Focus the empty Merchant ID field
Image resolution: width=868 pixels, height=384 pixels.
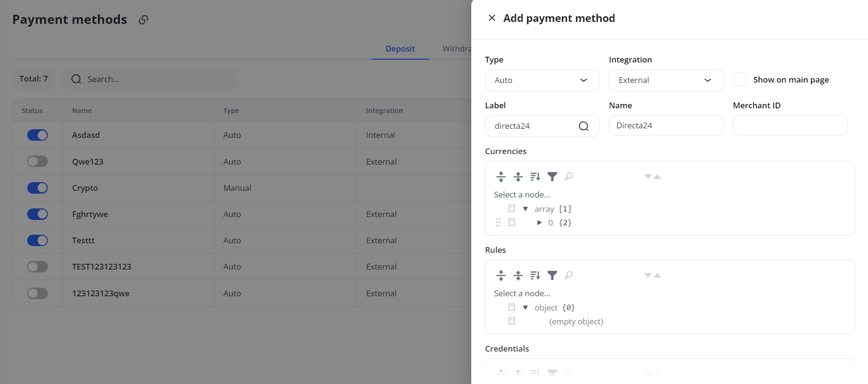[x=790, y=125]
